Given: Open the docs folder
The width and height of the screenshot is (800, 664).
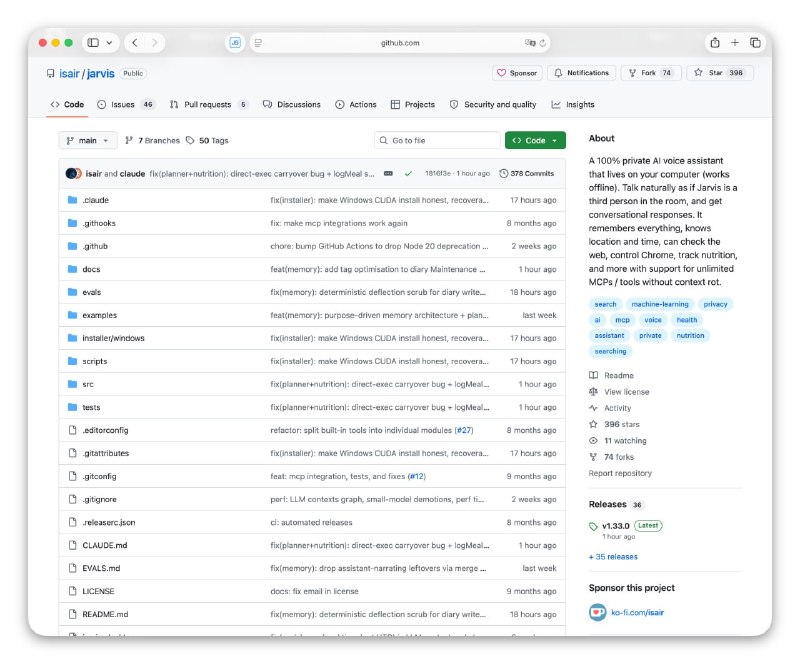Looking at the screenshot, I should (x=91, y=269).
